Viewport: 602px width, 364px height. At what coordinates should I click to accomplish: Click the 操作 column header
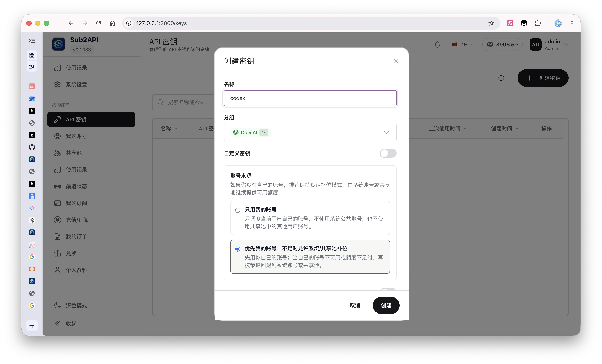click(x=546, y=128)
